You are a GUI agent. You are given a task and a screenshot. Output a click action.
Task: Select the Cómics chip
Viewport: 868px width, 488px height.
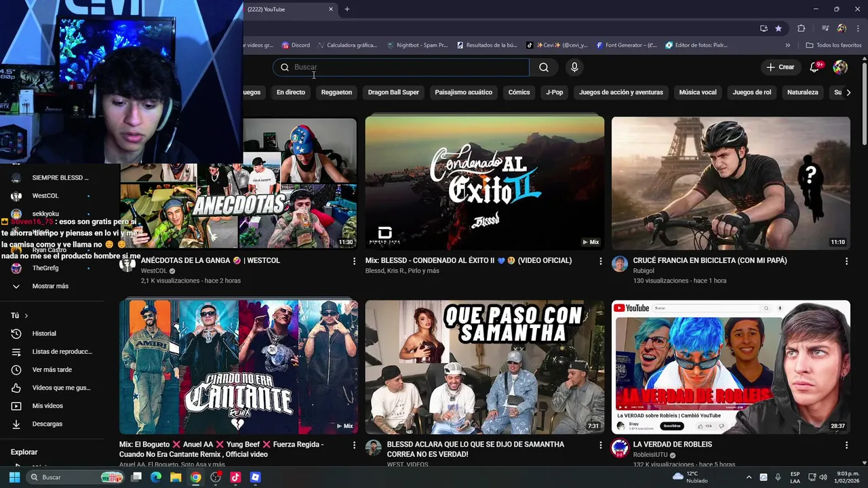coord(519,92)
